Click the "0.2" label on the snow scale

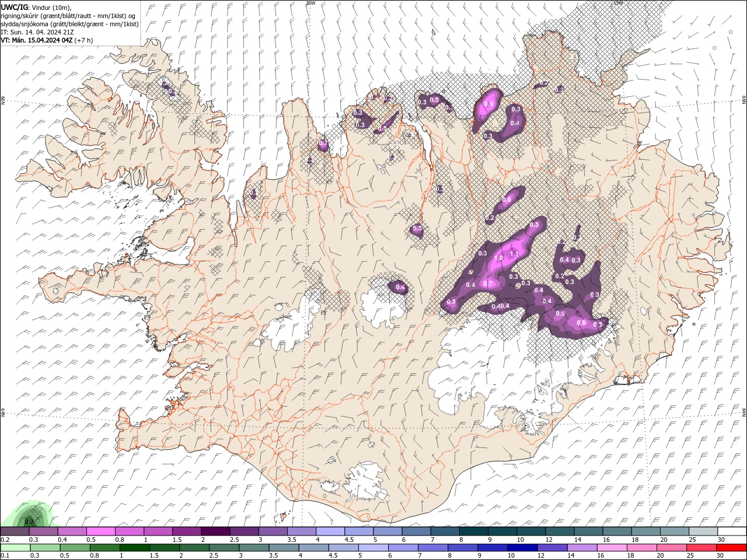[5, 540]
